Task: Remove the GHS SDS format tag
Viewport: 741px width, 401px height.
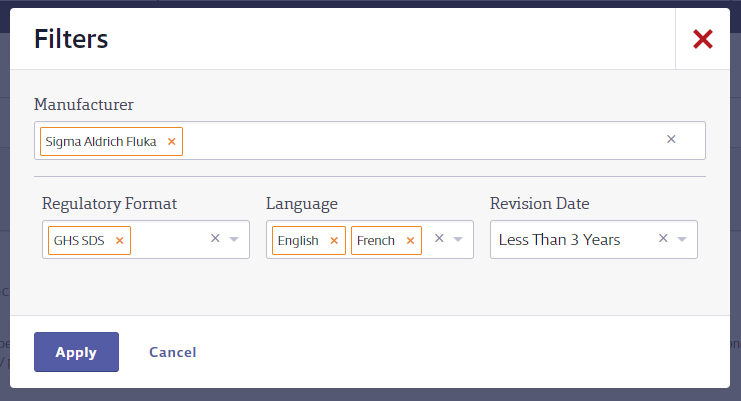Action: 120,240
